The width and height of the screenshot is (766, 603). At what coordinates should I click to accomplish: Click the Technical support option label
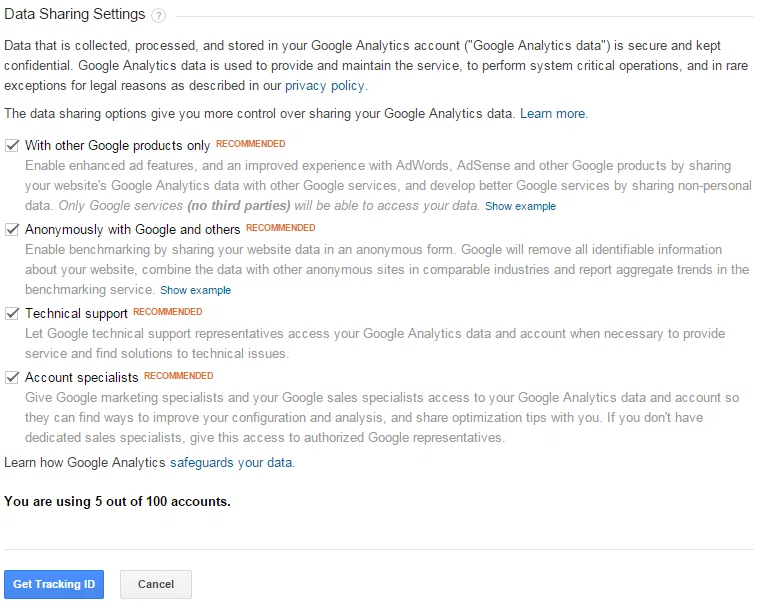click(x=76, y=314)
